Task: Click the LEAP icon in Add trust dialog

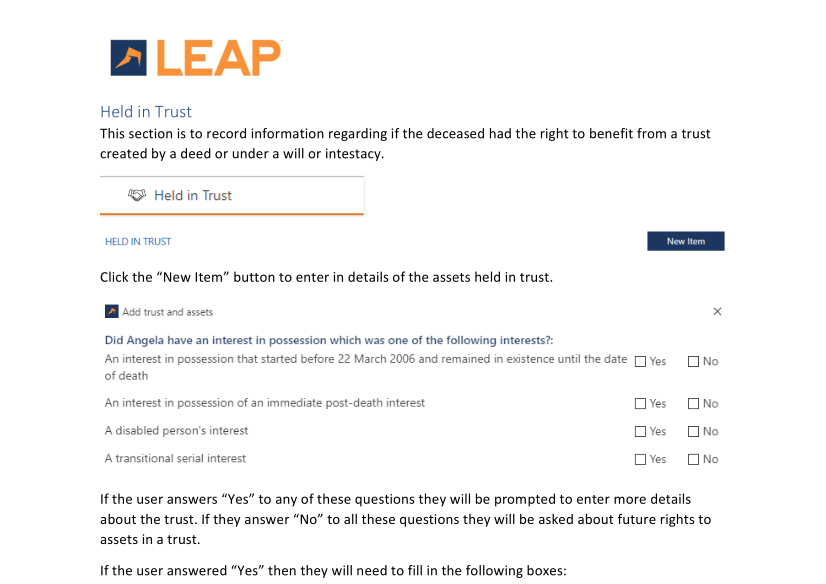Action: [x=112, y=312]
